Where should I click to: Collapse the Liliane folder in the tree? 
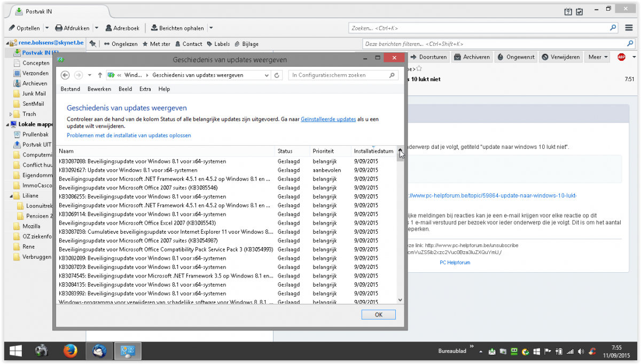coord(11,196)
